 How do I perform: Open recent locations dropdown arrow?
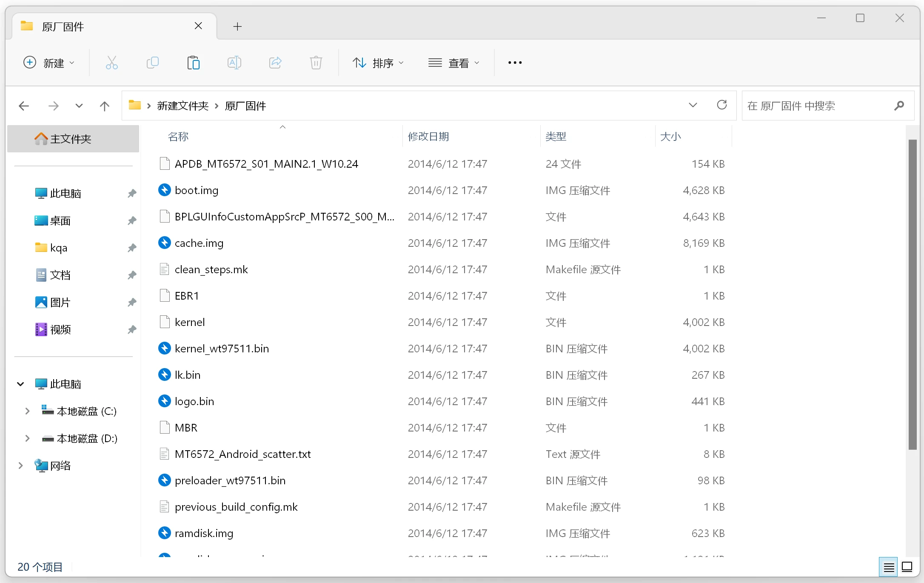point(79,106)
